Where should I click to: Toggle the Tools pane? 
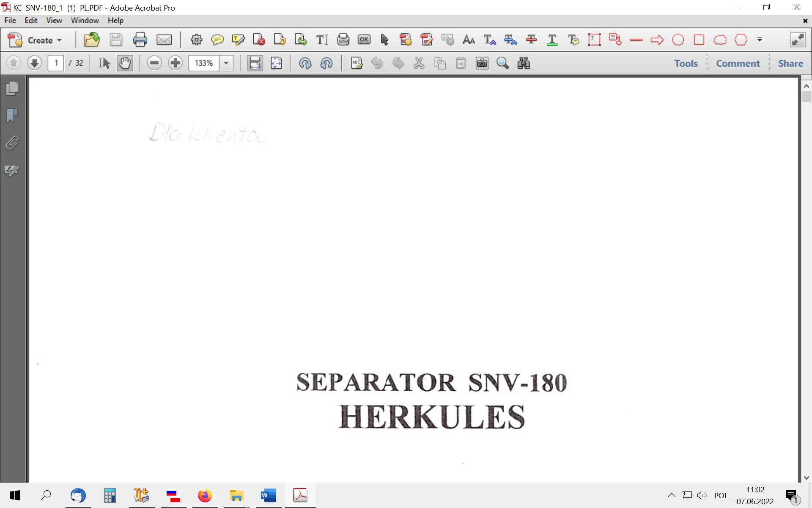686,63
